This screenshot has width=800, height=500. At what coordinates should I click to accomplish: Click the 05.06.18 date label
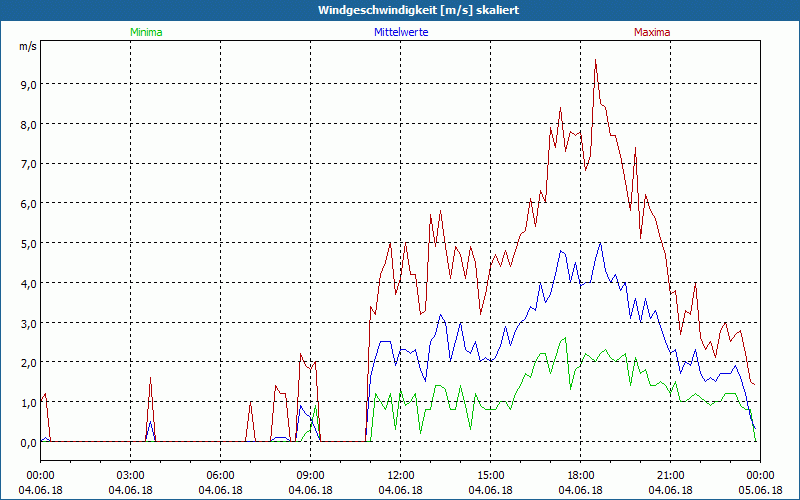(x=760, y=490)
